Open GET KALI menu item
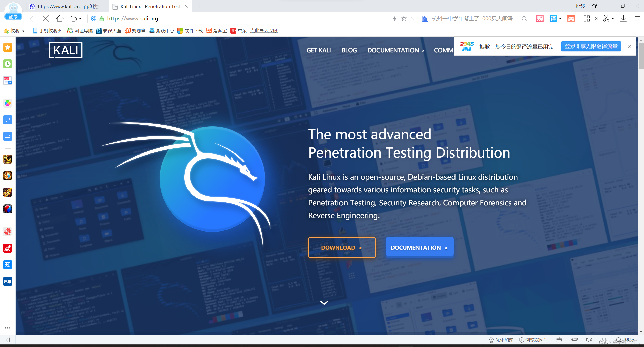The image size is (644, 347). coord(318,50)
